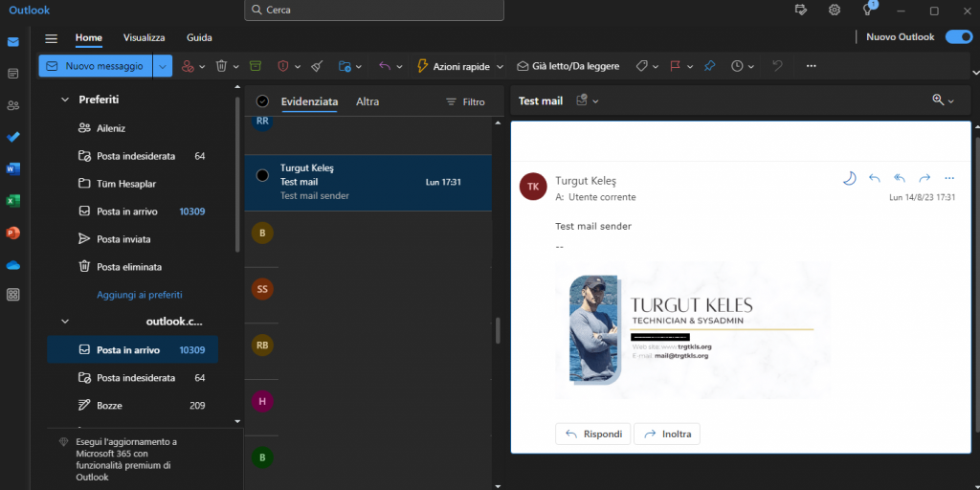Viewport: 980px width, 490px height.
Task: Open settings gear in title bar
Action: (835, 11)
